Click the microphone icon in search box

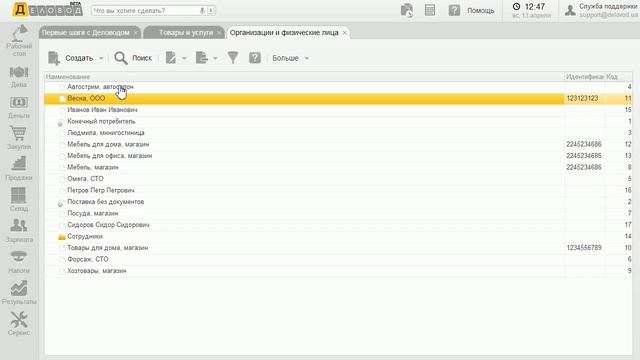coord(202,11)
